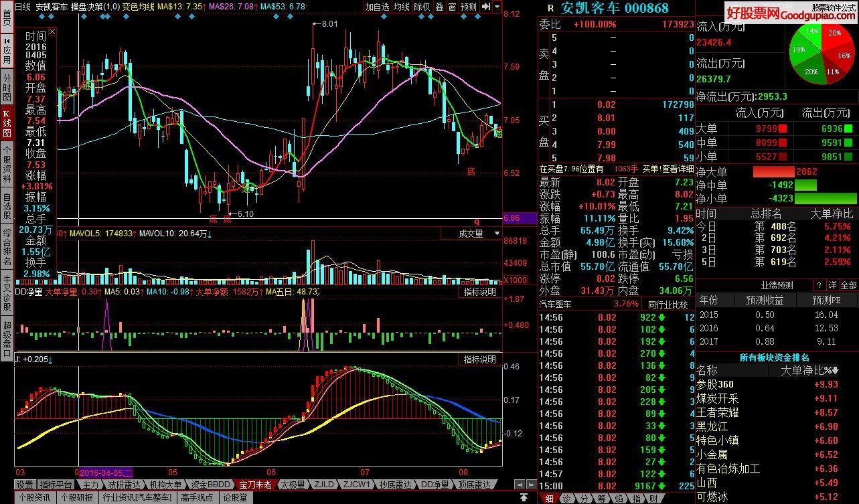This screenshot has width=859, height=504.
Task: Select the 财 finance tab
Action: (655, 499)
